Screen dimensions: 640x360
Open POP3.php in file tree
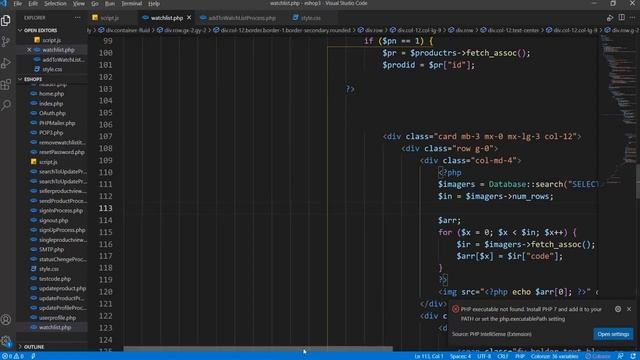coord(51,133)
